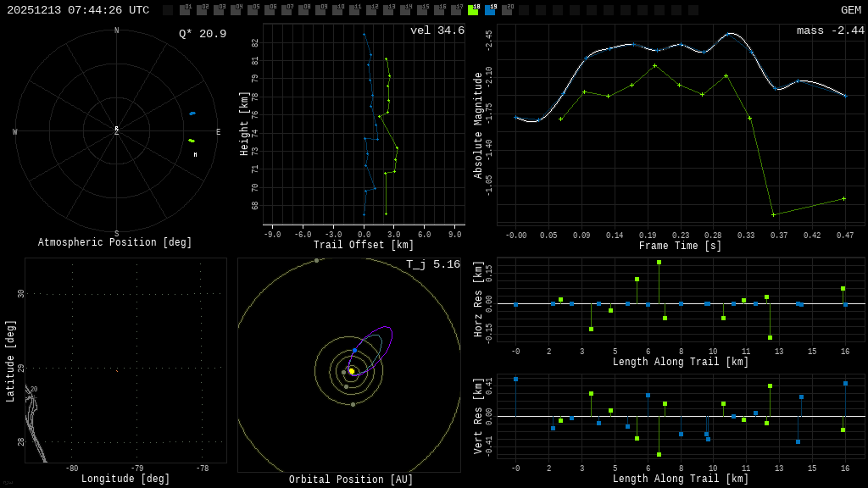Click the Frame Time [s] axis label

pos(680,246)
